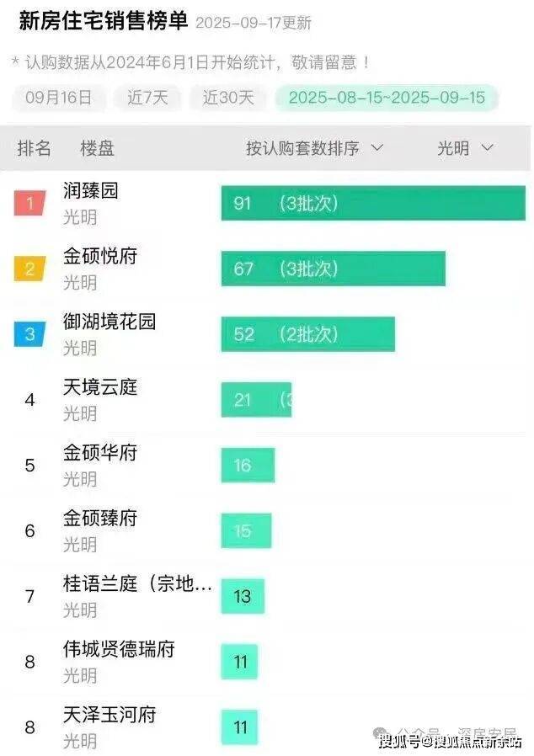Click the 排名 column header

click(x=35, y=148)
